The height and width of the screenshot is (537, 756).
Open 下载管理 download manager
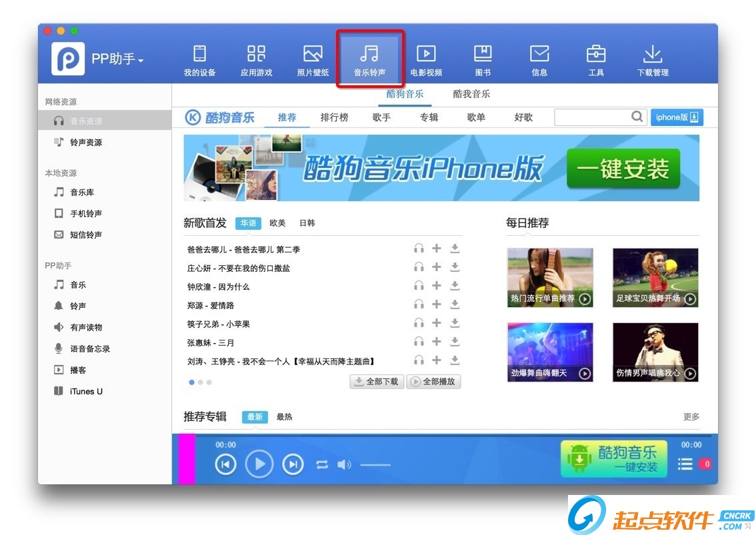pyautogui.click(x=653, y=60)
